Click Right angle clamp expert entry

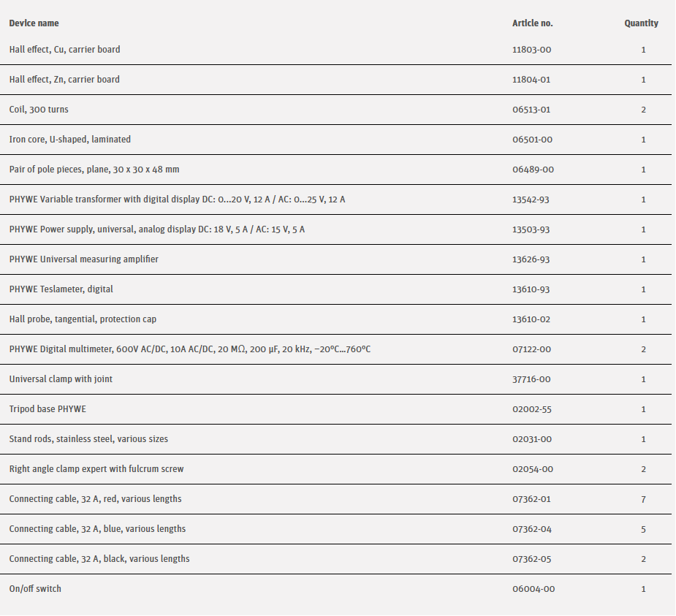96,469
